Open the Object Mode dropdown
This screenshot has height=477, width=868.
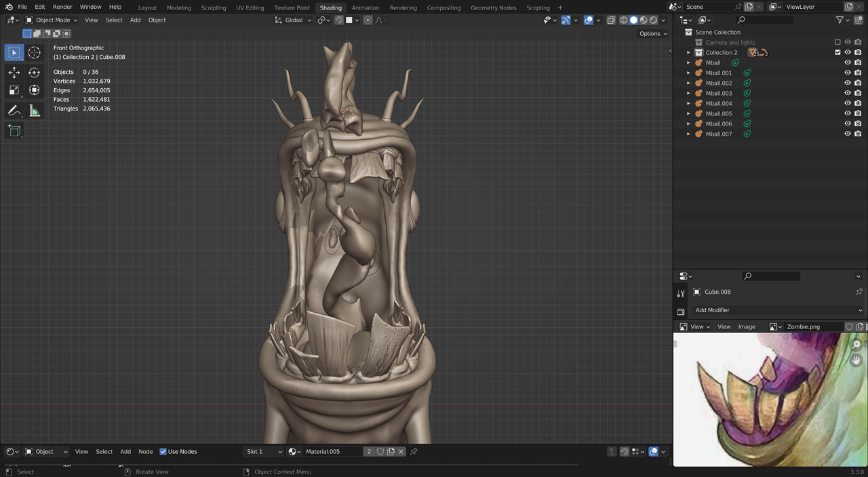click(52, 20)
